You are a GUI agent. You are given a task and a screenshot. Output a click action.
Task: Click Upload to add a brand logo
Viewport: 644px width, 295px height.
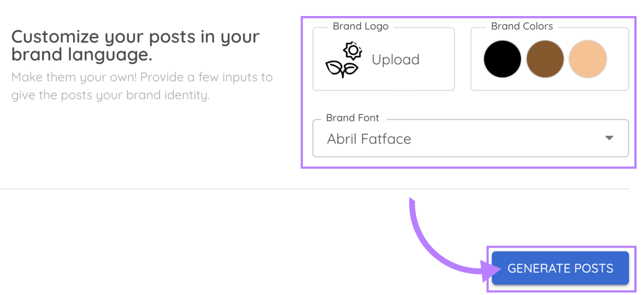(x=396, y=59)
